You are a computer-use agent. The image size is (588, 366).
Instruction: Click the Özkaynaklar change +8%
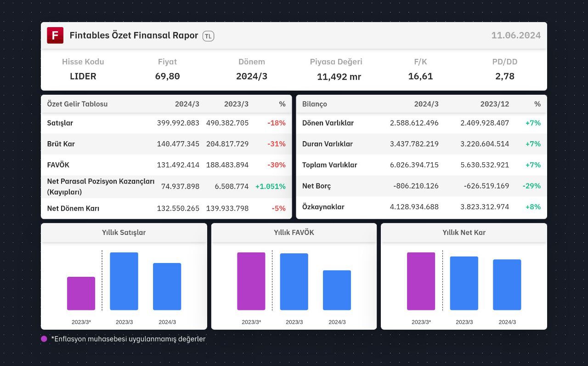pos(533,207)
